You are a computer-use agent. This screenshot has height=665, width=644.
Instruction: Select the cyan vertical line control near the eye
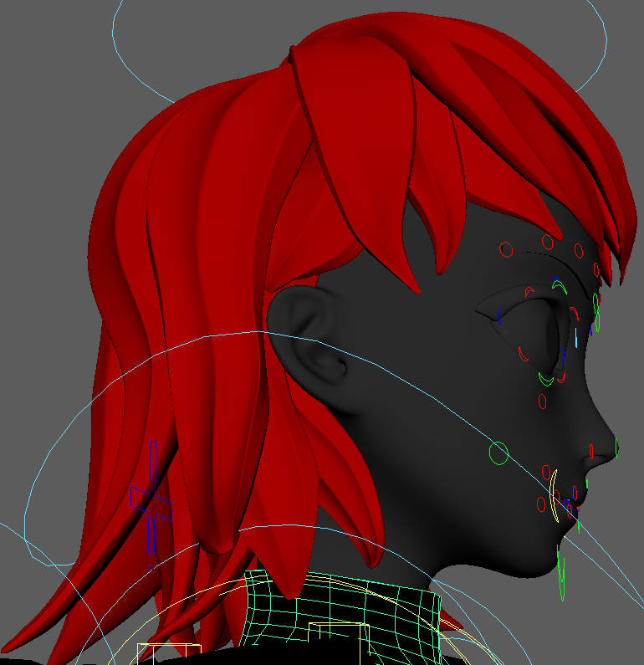coord(576,338)
